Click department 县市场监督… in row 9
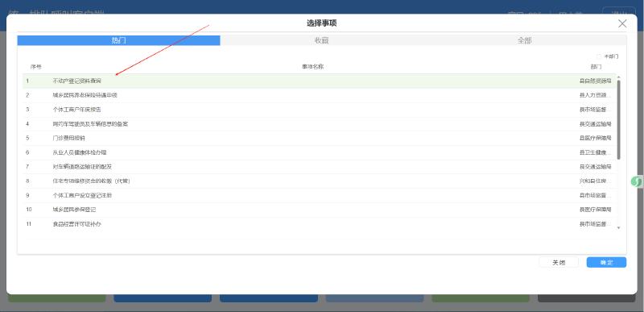This screenshot has width=644, height=312. click(x=596, y=196)
